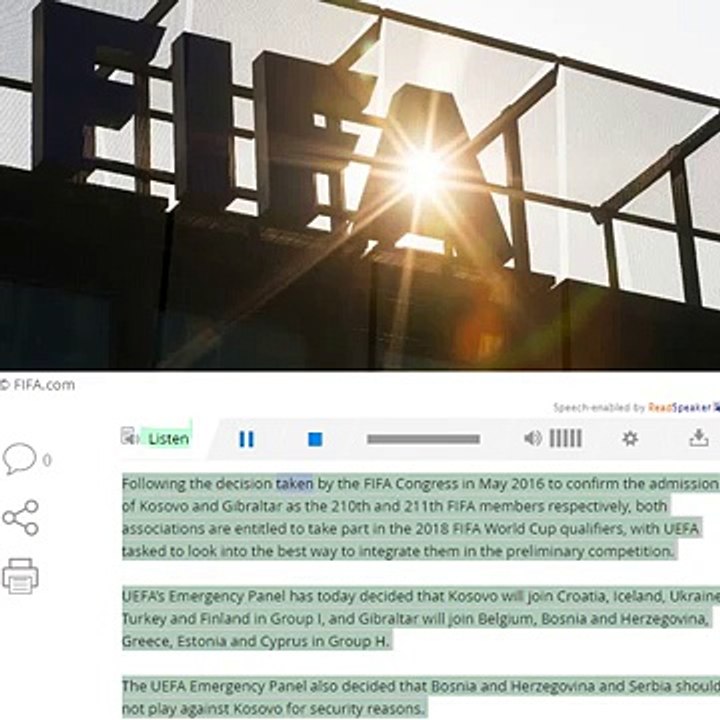Click the "© FIFA.com" photo credit
This screenshot has height=720, width=720.
(x=37, y=385)
